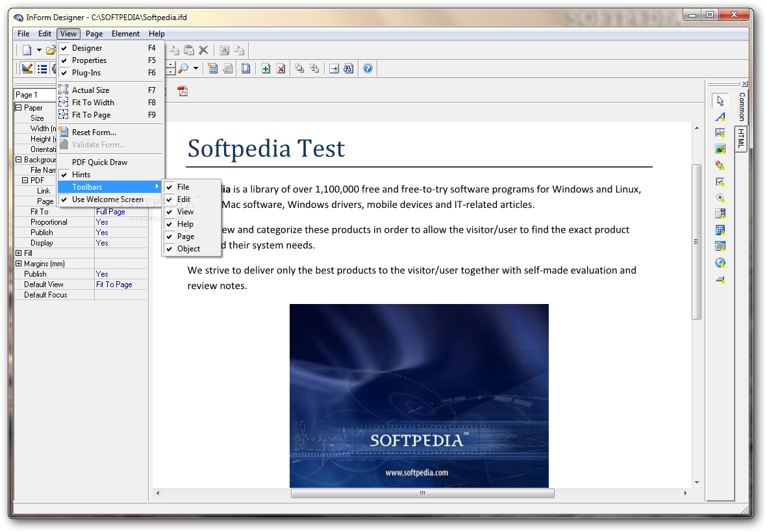This screenshot has width=767, height=532.
Task: Click Reset Form... menu entry
Action: coord(94,133)
